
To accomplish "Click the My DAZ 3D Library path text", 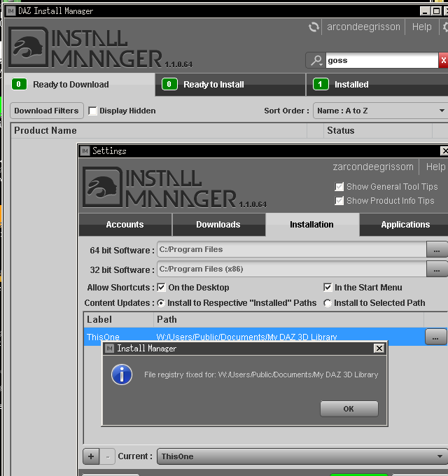I will tap(246, 337).
